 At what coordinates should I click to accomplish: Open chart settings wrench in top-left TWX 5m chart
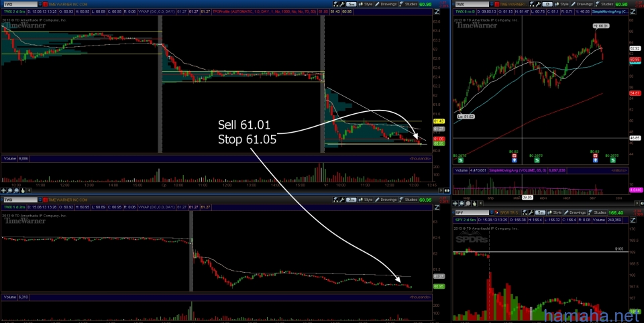(x=341, y=4)
